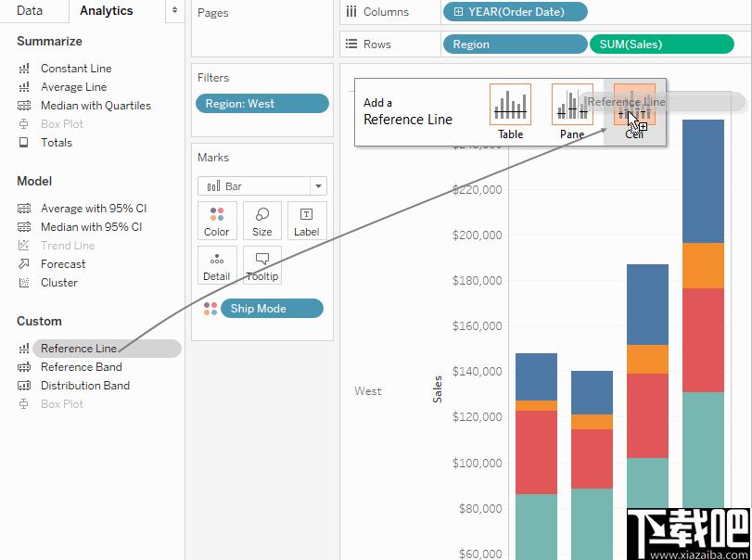Select Distribution Band under Custom
Screen dimensions: 752x560
[85, 386]
